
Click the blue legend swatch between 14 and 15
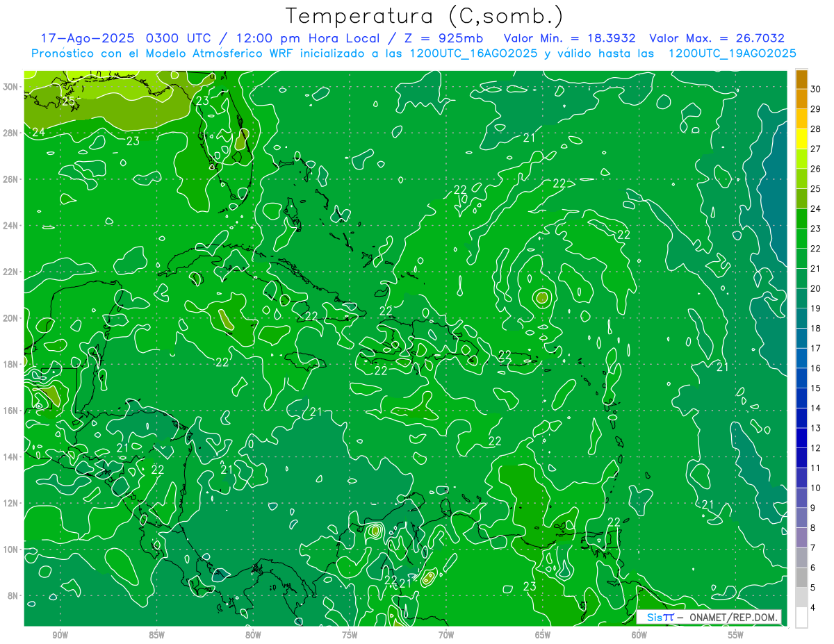coord(801,399)
